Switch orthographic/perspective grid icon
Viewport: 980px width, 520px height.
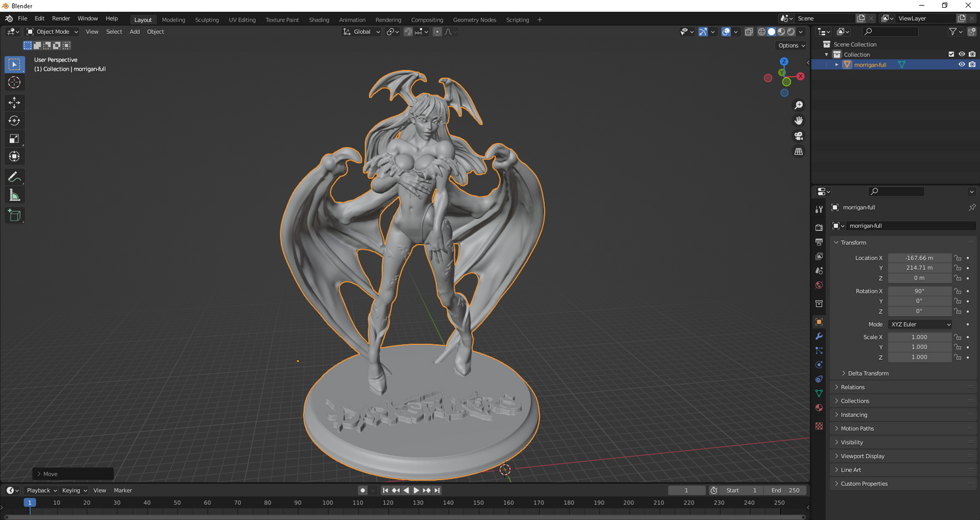click(x=798, y=152)
